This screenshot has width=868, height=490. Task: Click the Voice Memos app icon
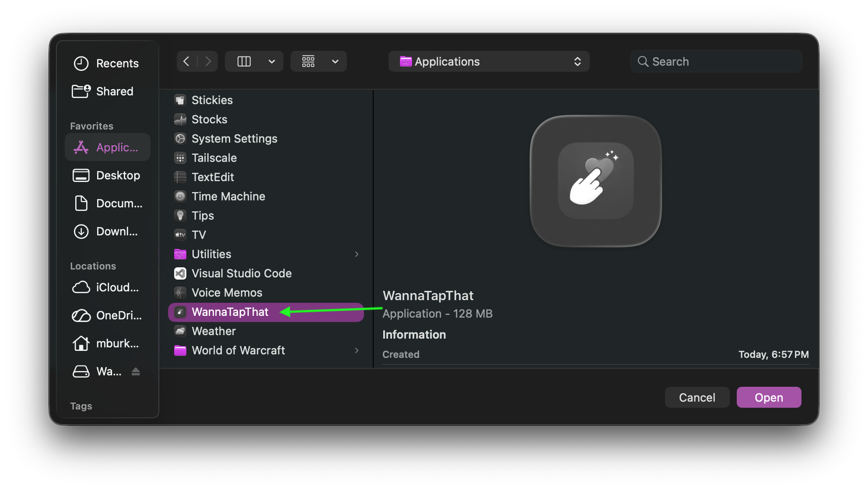pyautogui.click(x=180, y=293)
